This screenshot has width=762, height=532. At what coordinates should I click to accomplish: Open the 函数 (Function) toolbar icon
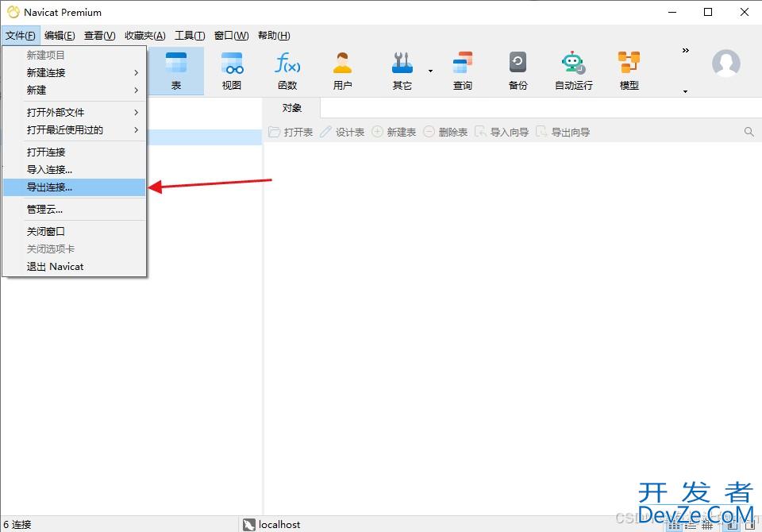point(287,71)
